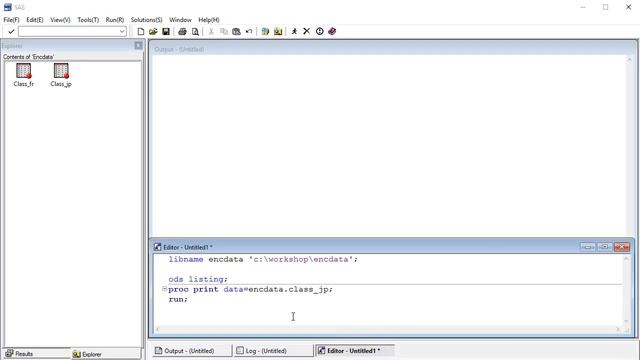Viewport: 640px width, 360px height.
Task: Open the Tools menu
Action: tap(88, 20)
